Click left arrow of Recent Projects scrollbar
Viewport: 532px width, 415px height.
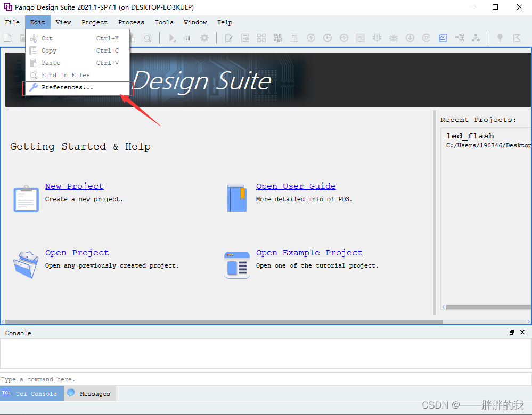pyautogui.click(x=444, y=307)
